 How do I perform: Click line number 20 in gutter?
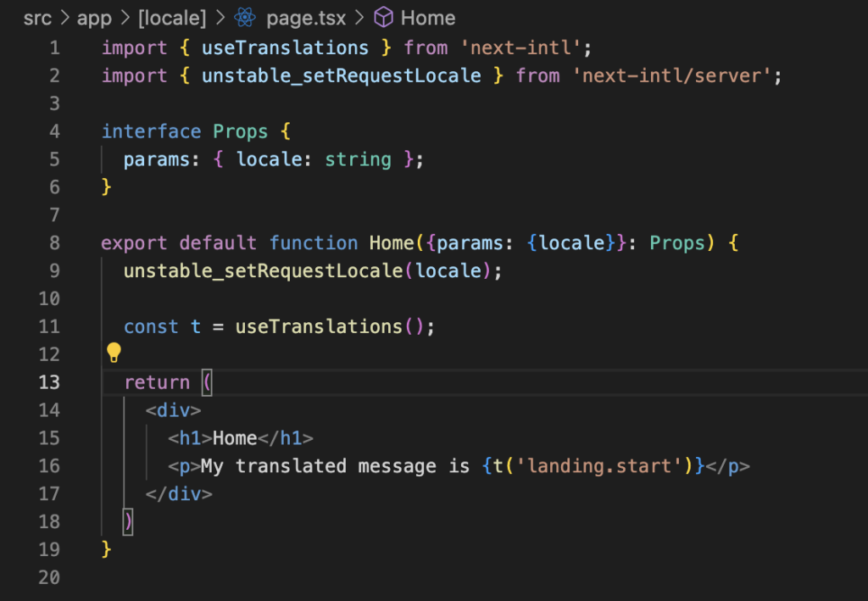tap(48, 577)
